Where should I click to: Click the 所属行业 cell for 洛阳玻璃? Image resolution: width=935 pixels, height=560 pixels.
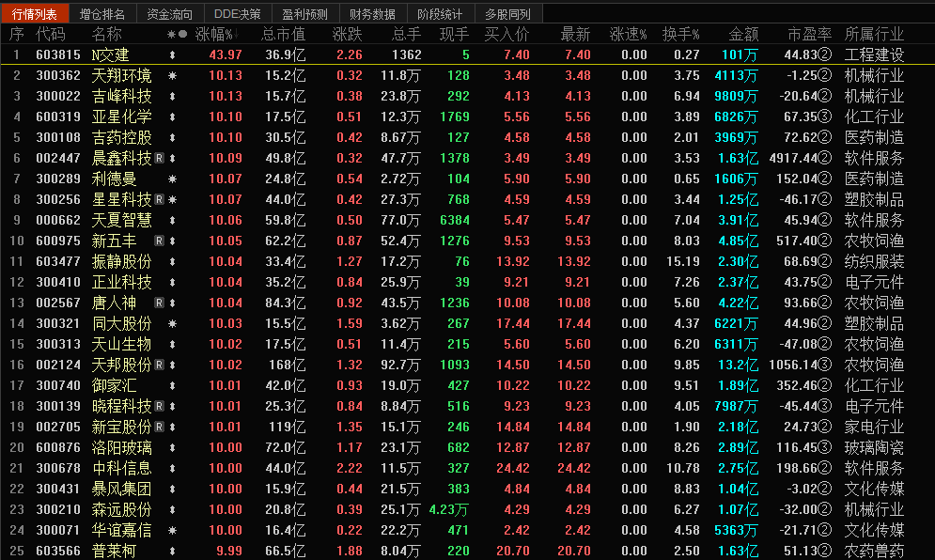874,447
